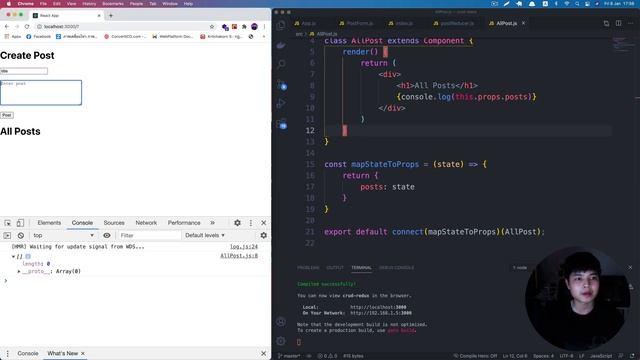Click the Apps bookmark shortcut
Image resolution: width=640 pixels, height=360 pixels.
(x=13, y=37)
